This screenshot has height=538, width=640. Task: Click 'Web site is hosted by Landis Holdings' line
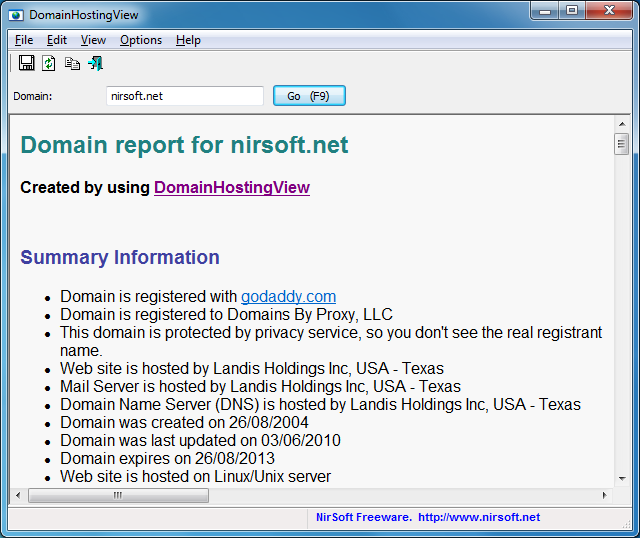tap(252, 368)
